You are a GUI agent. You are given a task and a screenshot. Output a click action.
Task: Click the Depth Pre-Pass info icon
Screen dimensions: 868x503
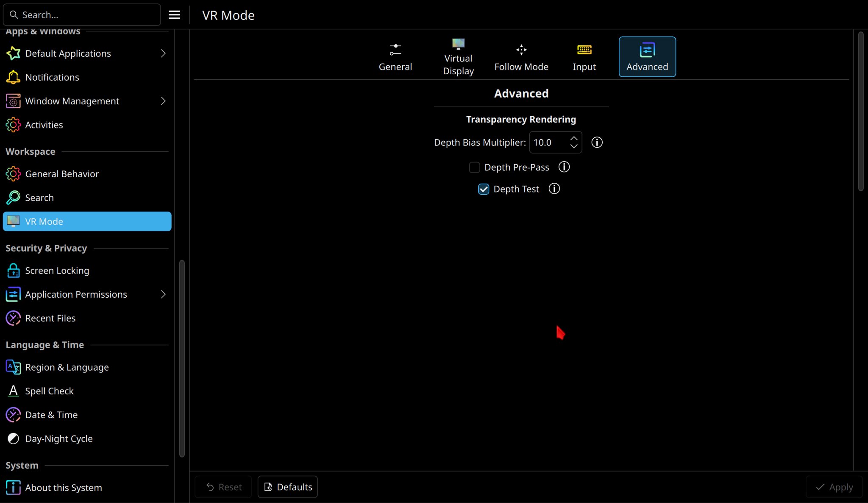pyautogui.click(x=564, y=167)
